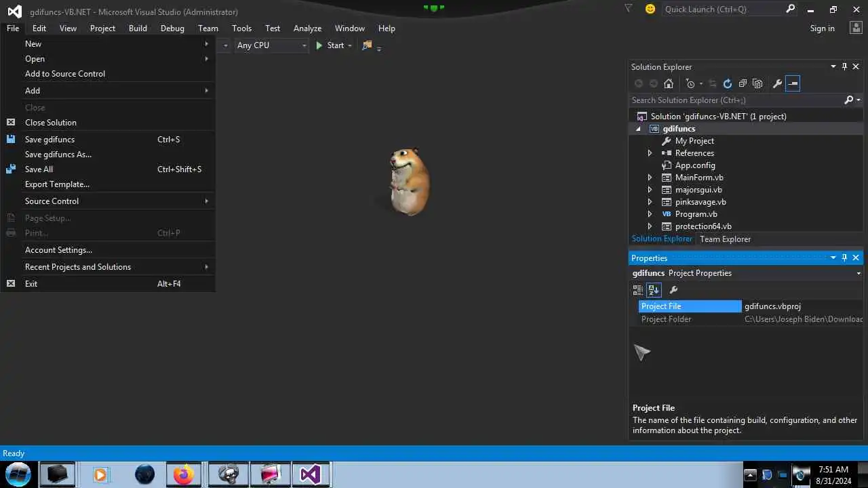
Task: Switch to the Solution Explorer tab
Action: (x=662, y=239)
